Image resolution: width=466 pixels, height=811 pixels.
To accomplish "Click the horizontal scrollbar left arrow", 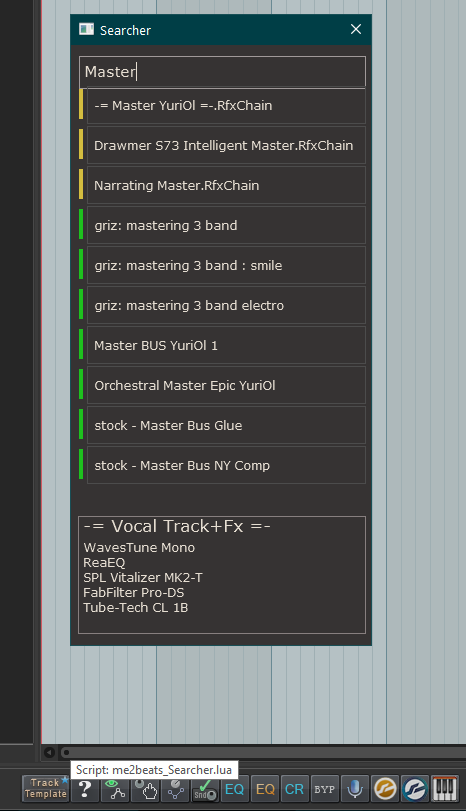I will pos(50,753).
